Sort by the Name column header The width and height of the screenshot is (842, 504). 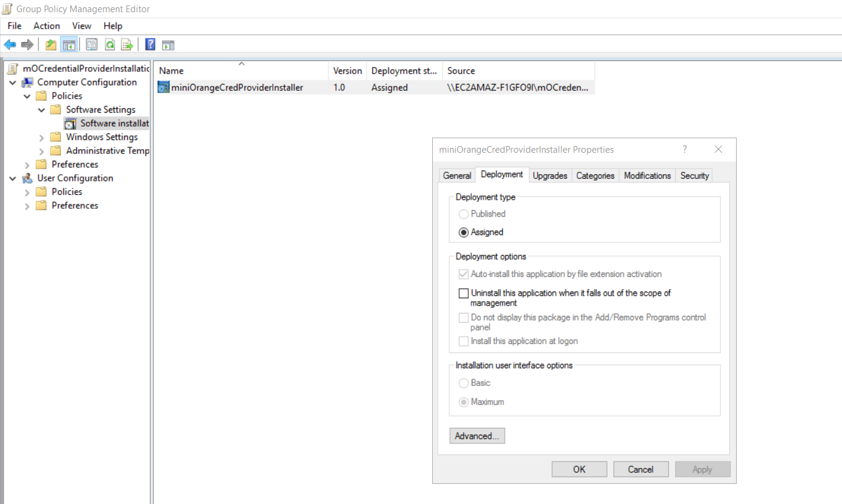[x=241, y=70]
